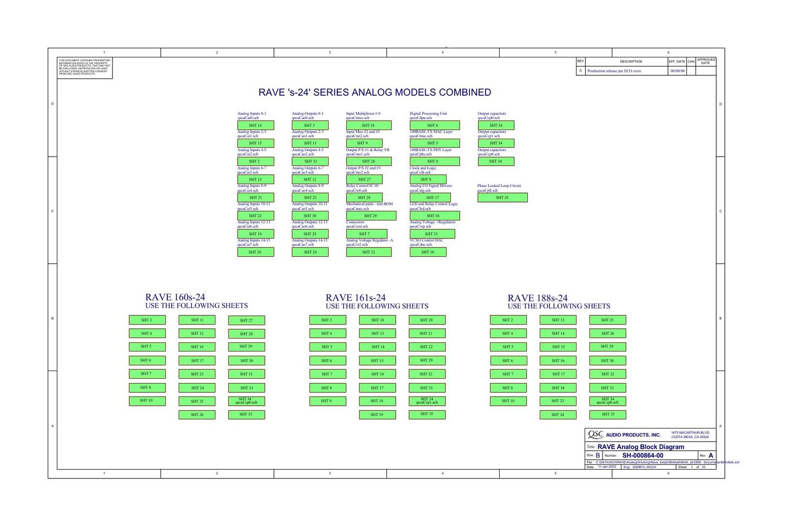Open SHT 4 box under 100BASE-TX PHY Layer

coord(435,161)
